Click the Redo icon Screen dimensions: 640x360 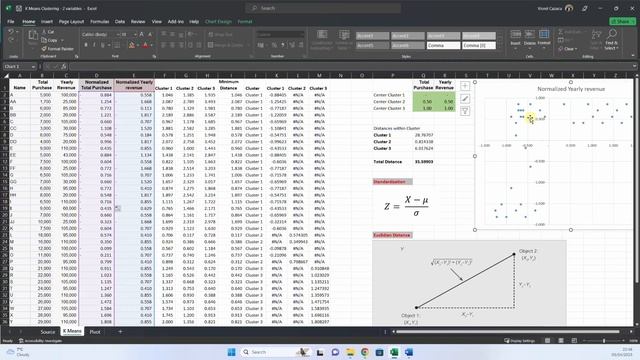tap(11, 40)
